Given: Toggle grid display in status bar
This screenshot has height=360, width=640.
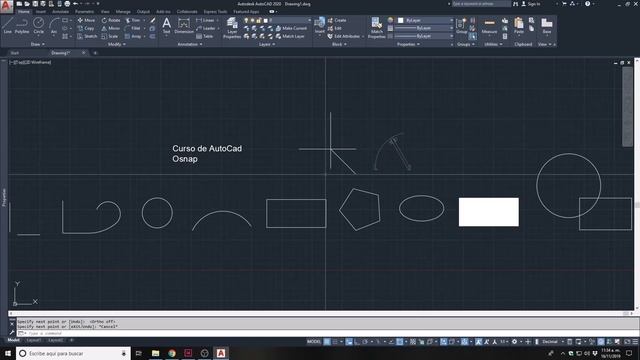Looking at the screenshot, I should coord(327,342).
